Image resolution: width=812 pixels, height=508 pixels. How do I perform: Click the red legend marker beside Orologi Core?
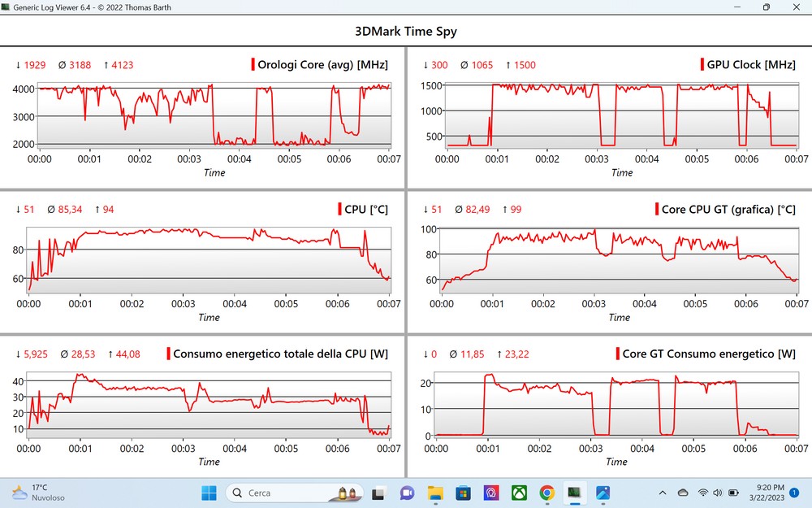point(253,64)
